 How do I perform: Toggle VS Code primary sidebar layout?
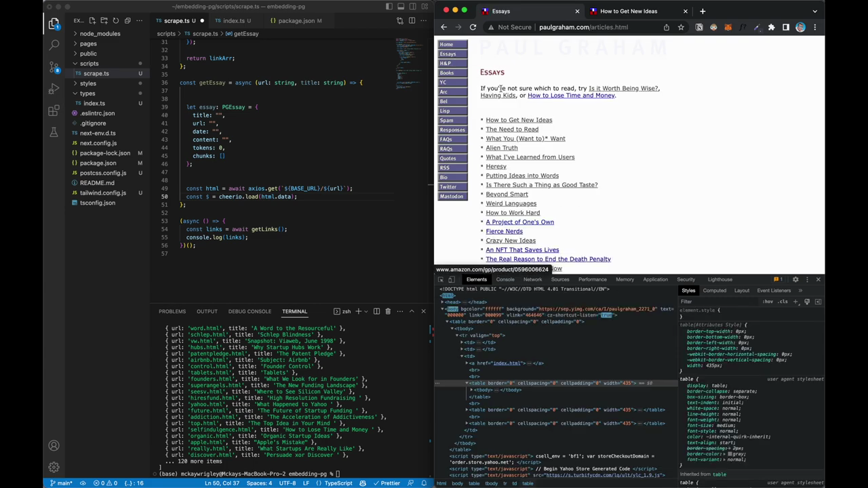389,7
